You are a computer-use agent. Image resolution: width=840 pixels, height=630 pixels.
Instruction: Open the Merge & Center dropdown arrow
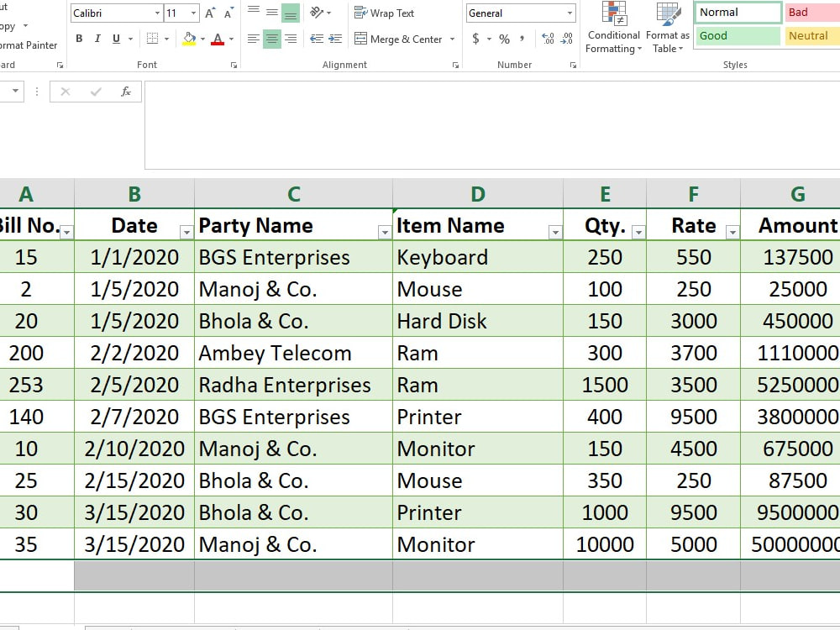452,39
